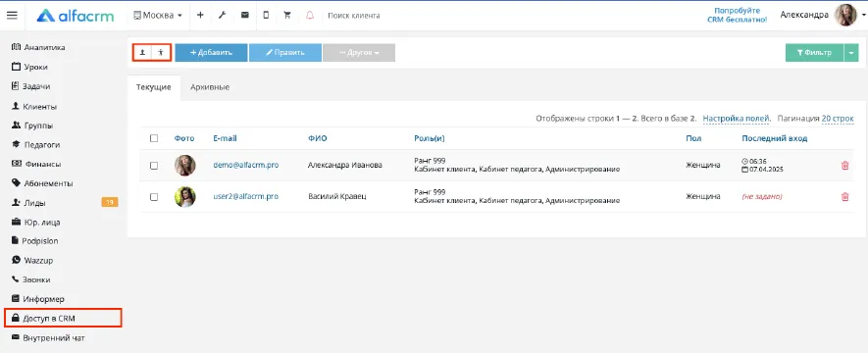Open Клиенты sidebar section
The width and height of the screenshot is (868, 353).
(33, 106)
